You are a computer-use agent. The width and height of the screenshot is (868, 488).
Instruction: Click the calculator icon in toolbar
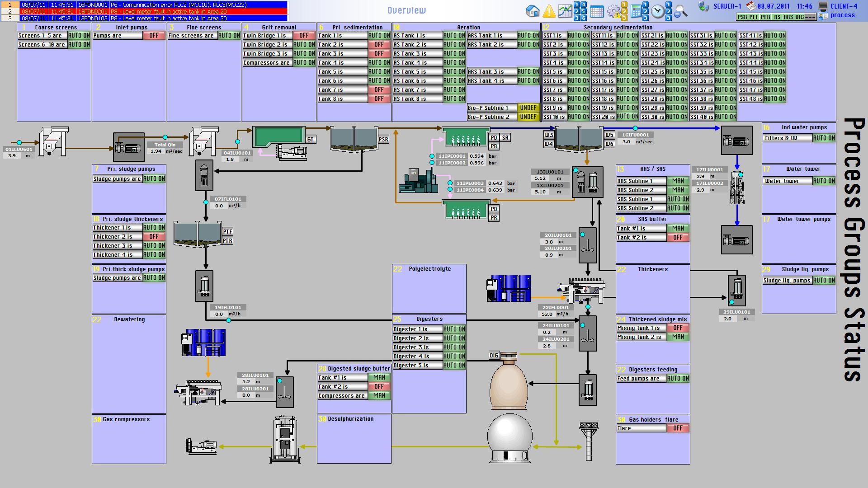tap(636, 11)
